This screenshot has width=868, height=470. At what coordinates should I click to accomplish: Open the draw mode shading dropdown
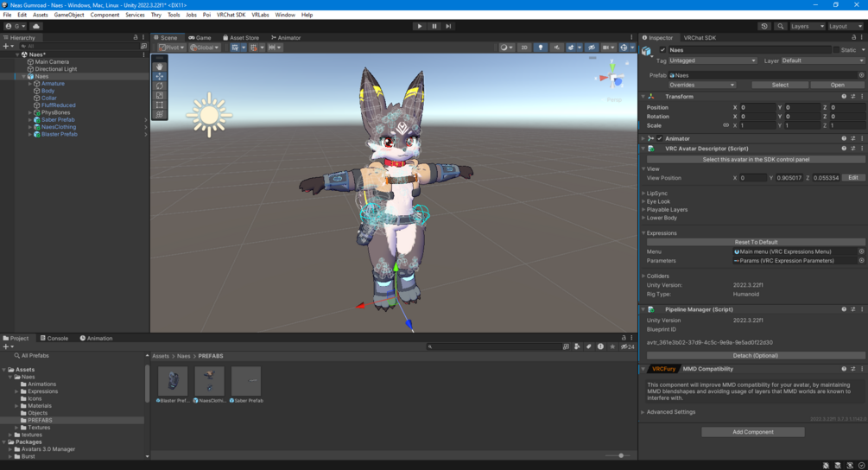(506, 48)
